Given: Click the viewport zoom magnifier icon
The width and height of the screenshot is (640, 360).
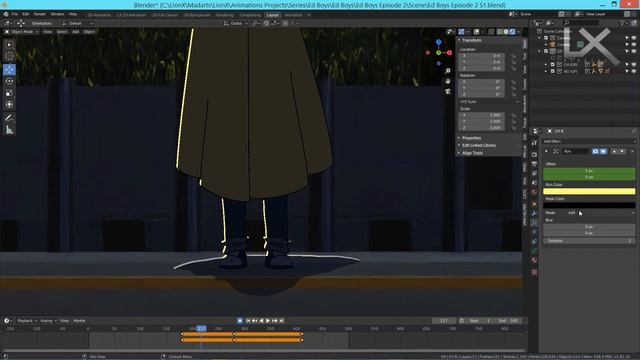Looking at the screenshot, I should (448, 71).
